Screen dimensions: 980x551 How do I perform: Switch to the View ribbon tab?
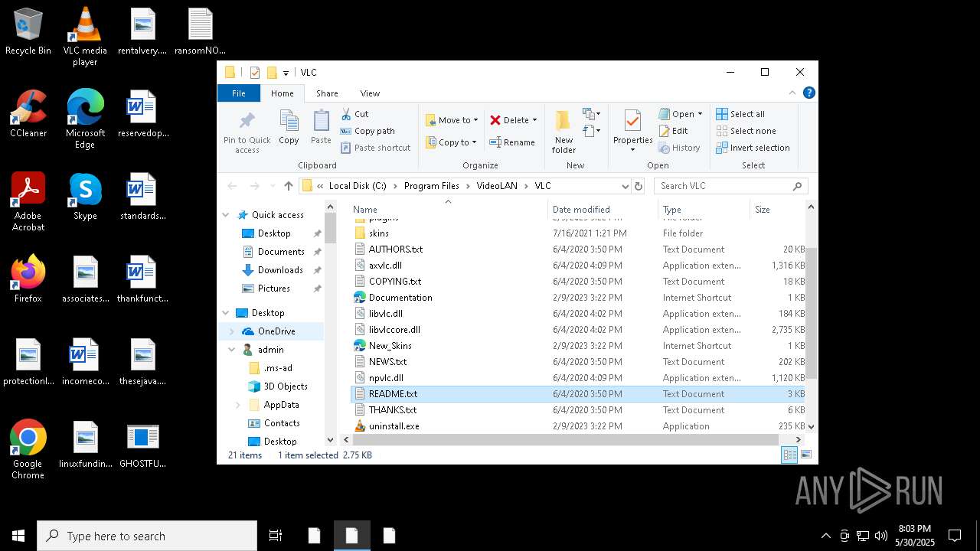pyautogui.click(x=370, y=93)
